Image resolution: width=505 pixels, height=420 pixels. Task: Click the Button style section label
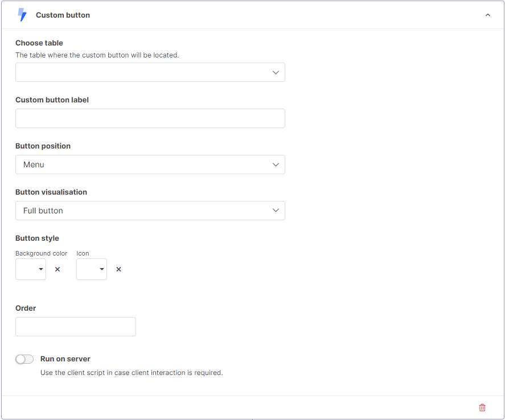coord(37,238)
